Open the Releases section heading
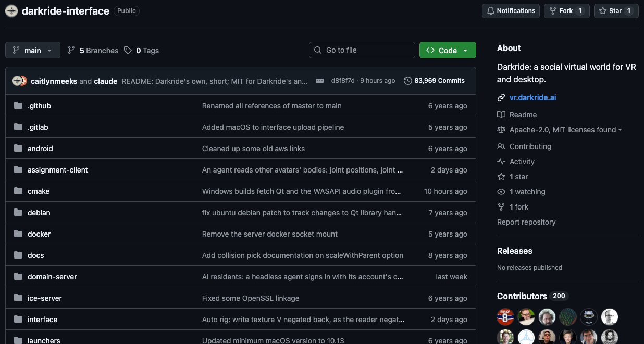644x344 pixels. coord(515,251)
